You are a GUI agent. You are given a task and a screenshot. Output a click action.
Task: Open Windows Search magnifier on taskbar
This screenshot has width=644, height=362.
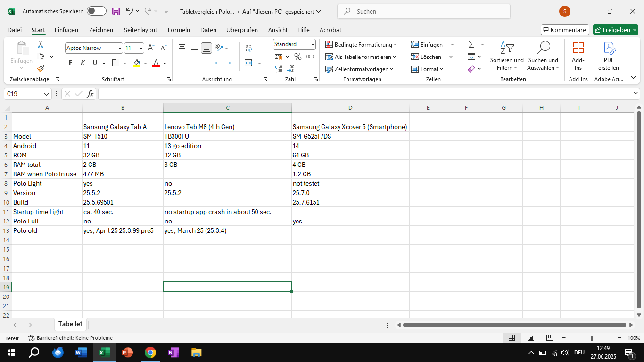pos(34,353)
